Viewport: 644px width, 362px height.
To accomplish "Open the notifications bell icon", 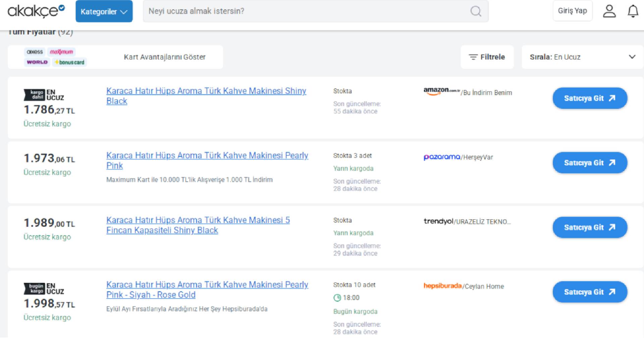I will click(x=633, y=11).
